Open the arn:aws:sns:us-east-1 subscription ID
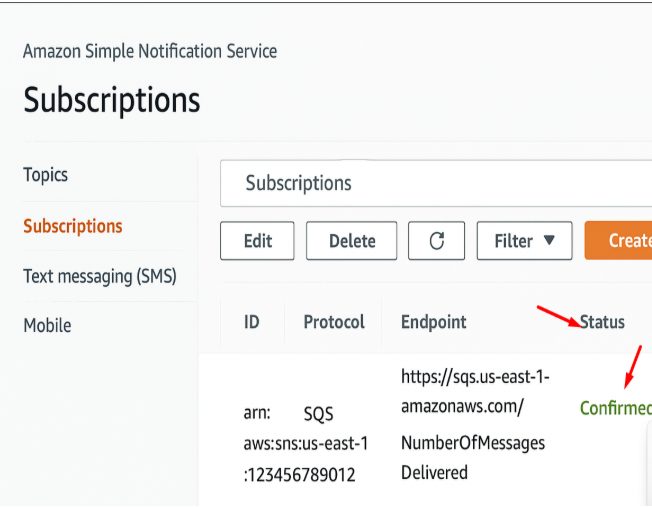 (305, 443)
